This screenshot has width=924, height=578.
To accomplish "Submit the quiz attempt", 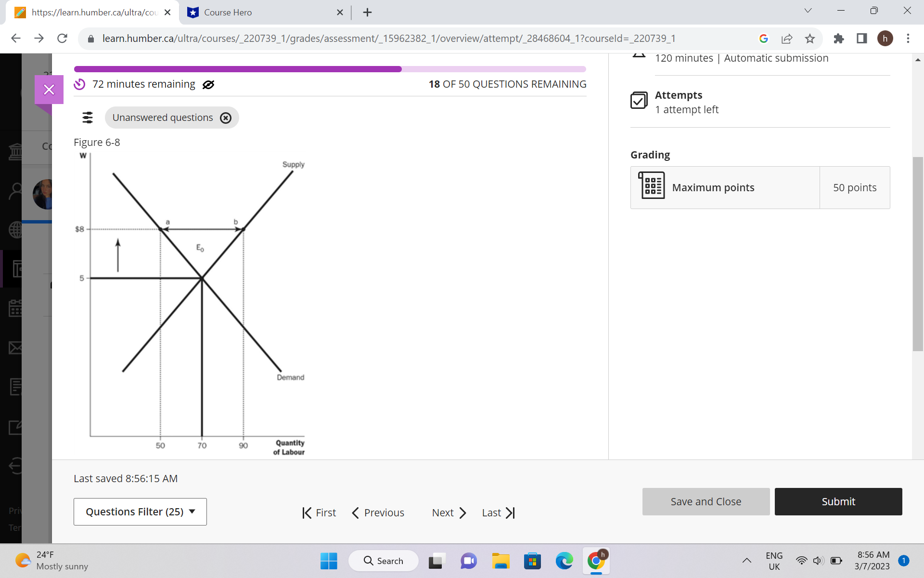I will [838, 501].
